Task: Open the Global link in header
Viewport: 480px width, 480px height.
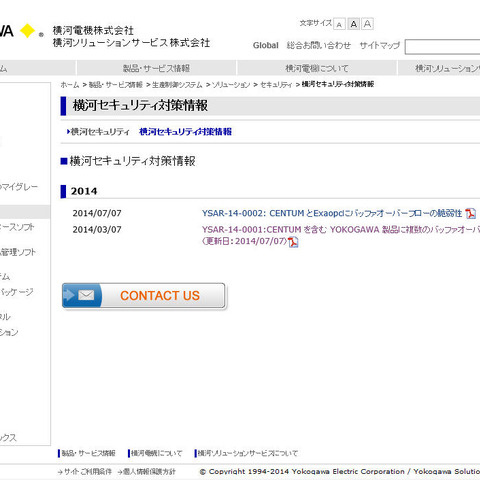Action: point(265,45)
